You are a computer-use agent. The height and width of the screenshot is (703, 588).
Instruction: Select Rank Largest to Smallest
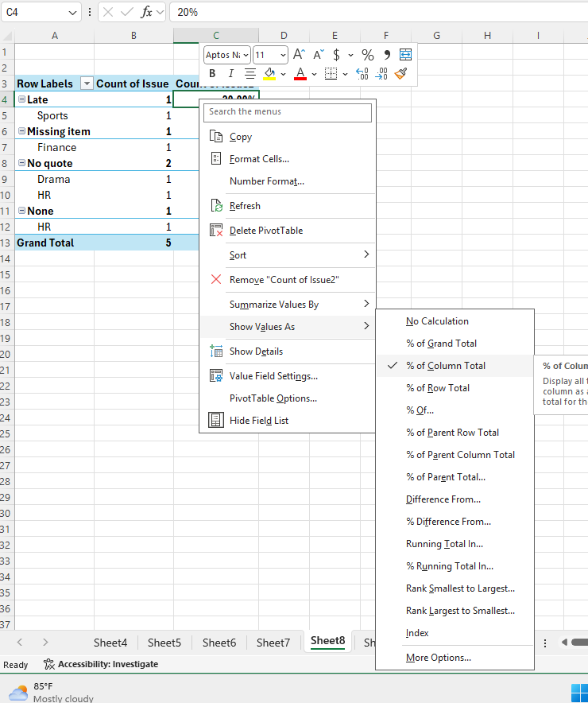click(x=455, y=611)
